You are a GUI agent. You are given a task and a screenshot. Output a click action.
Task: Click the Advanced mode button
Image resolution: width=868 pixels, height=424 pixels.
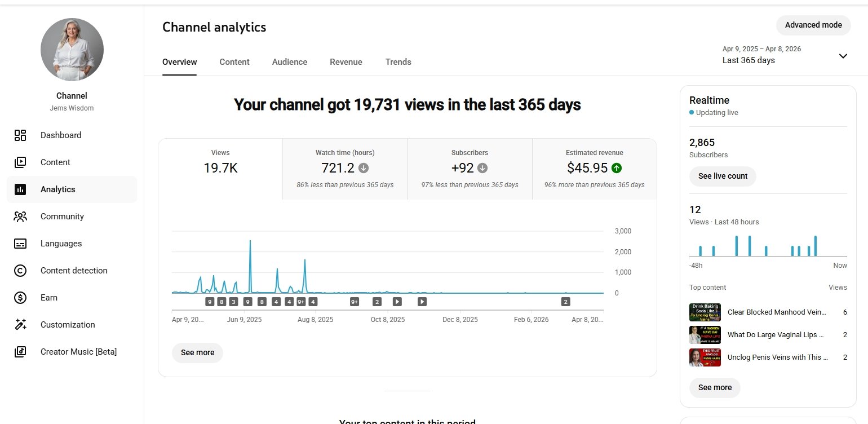pos(813,25)
